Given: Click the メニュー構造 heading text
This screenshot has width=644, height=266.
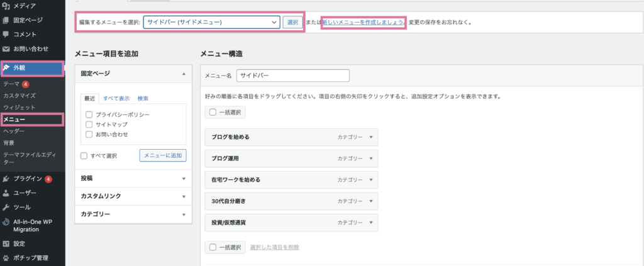Looking at the screenshot, I should point(221,53).
